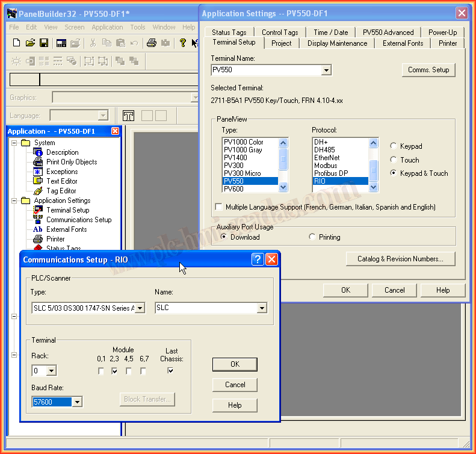The width and height of the screenshot is (476, 454).
Task: Click the yellow question mark Help icon
Action: pyautogui.click(x=182, y=43)
